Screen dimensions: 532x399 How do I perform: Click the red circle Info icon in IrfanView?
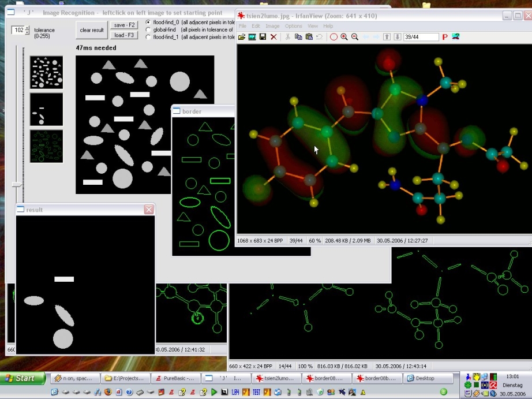click(334, 37)
